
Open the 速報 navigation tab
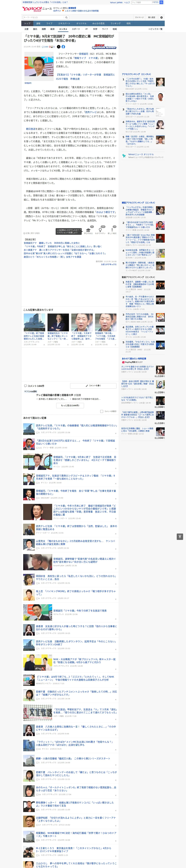pyautogui.click(x=38, y=24)
